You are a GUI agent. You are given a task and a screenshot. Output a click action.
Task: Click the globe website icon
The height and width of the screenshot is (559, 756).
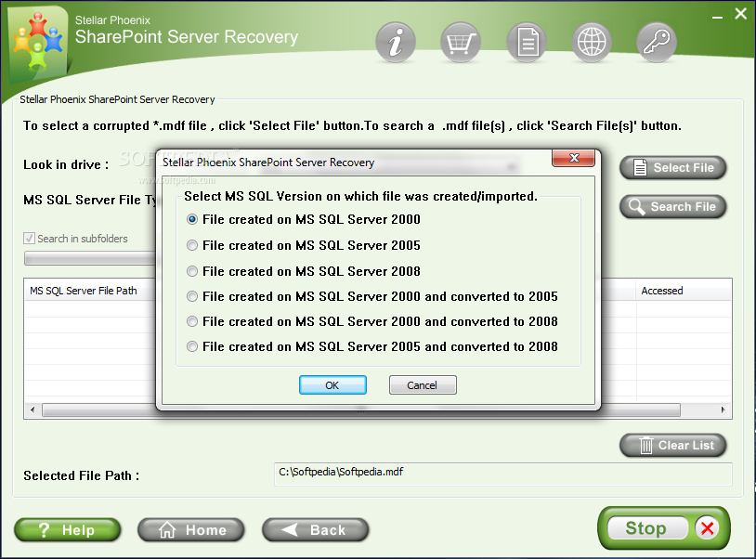point(592,43)
